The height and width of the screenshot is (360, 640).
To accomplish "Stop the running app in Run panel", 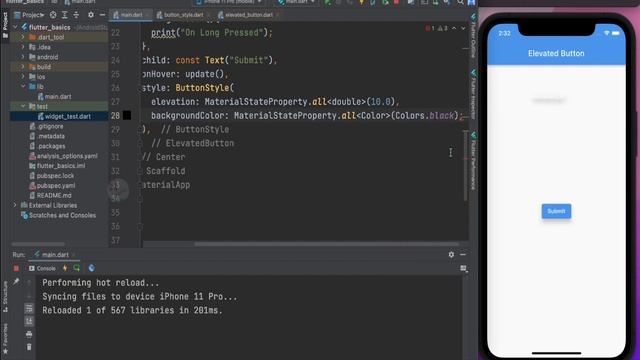I will 16,268.
